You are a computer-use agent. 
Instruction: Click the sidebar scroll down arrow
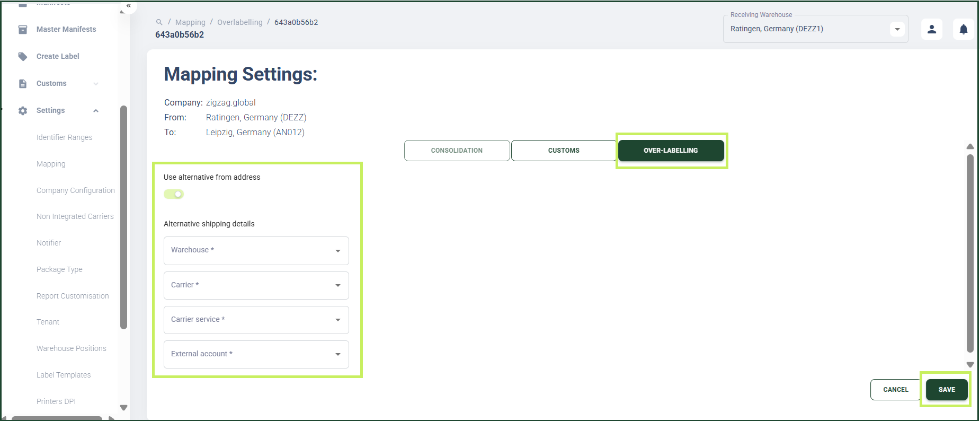124,408
